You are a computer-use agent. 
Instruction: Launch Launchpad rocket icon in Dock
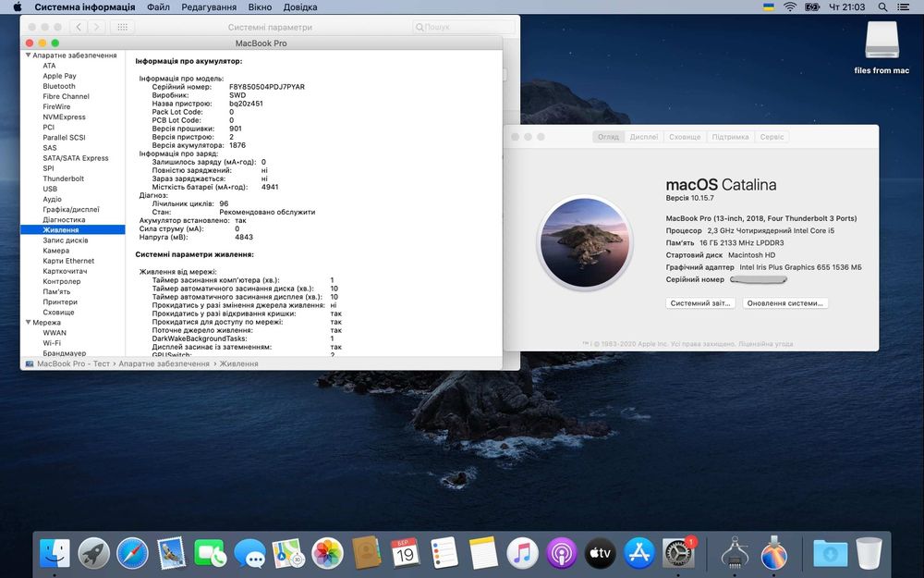(93, 554)
